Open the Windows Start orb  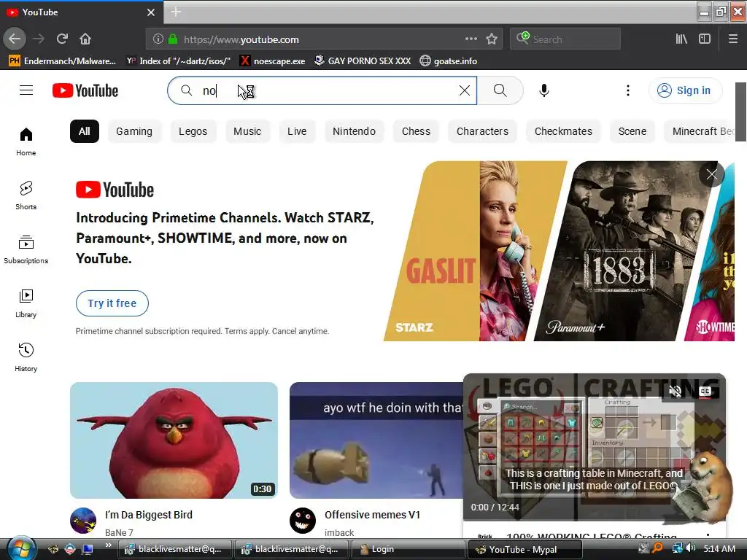point(21,548)
